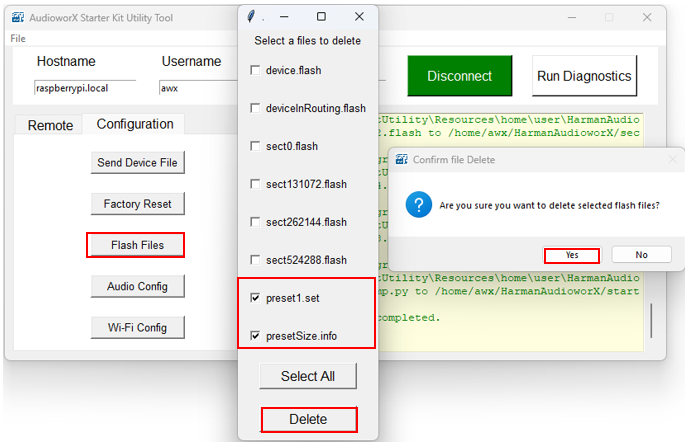Viewport: 685px width, 442px height.
Task: Click Send Device File button
Action: (138, 162)
